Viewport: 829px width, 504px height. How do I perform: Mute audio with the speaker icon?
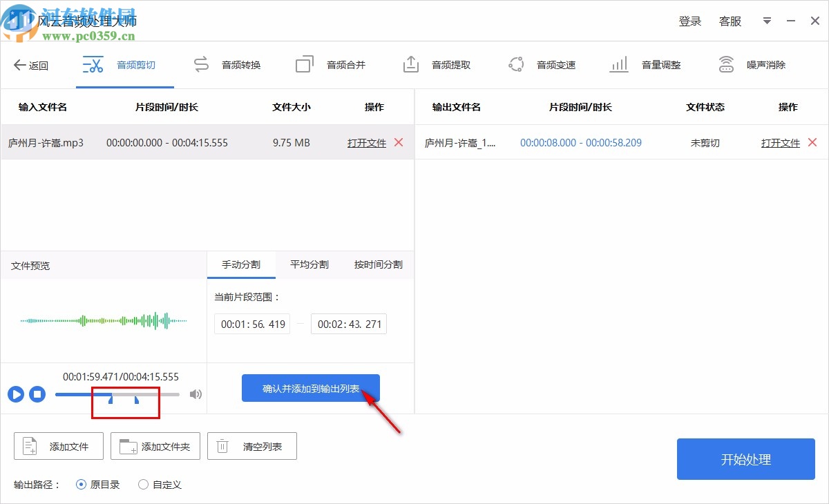point(196,394)
